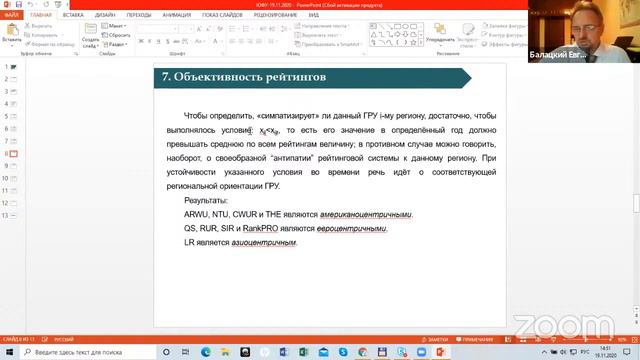Click the Undo arrow in quick access toolbar
Viewport: 640px width, 360px height.
(x=31, y=4)
